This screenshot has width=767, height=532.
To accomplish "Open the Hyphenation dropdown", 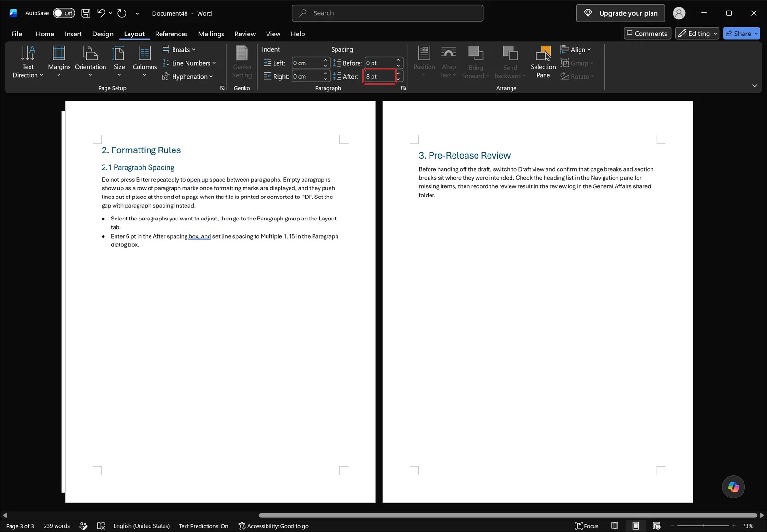I will coord(187,77).
